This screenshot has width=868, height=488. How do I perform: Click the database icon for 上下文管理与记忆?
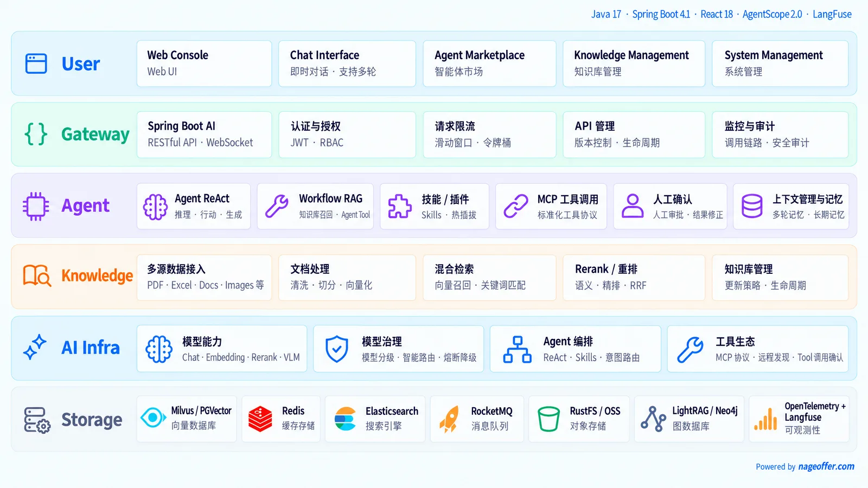click(x=752, y=206)
